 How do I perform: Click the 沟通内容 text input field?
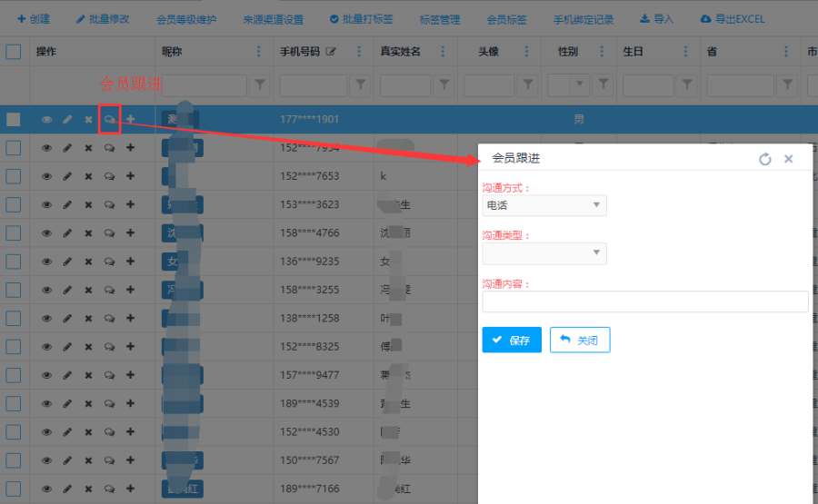[644, 301]
